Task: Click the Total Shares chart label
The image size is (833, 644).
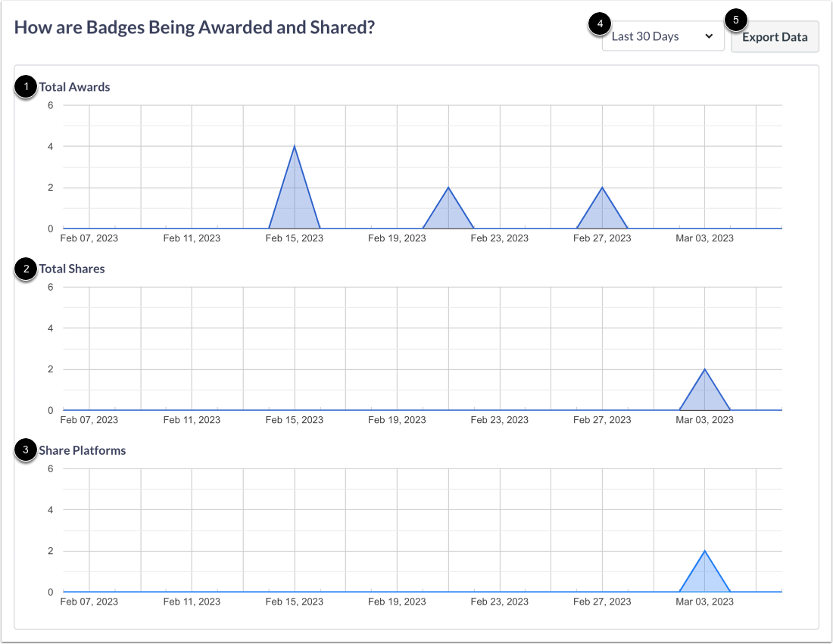Action: pos(73,269)
